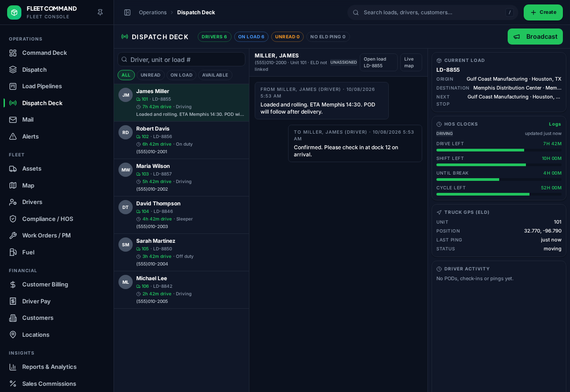Click the Drivers people icon
570x392 pixels.
13,202
